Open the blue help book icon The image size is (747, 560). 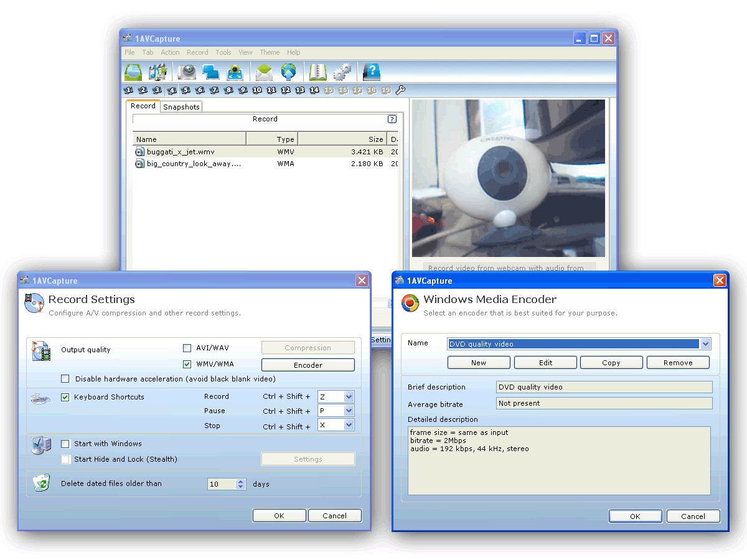pos(371,72)
